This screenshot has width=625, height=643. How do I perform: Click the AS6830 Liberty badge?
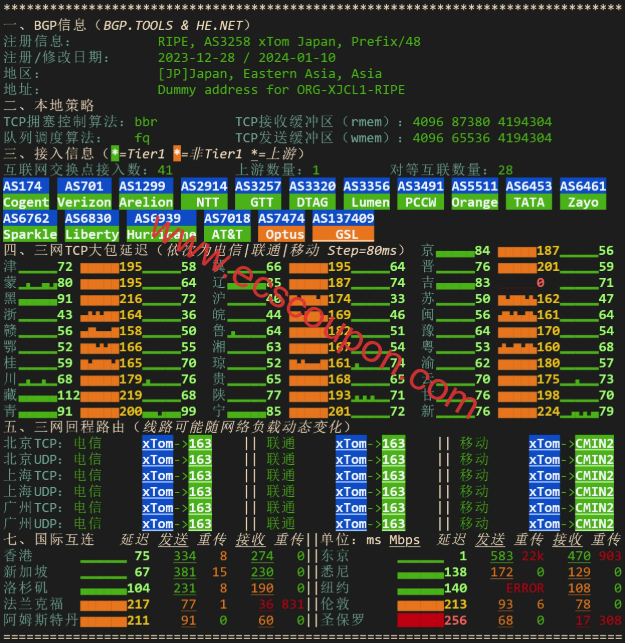click(92, 226)
